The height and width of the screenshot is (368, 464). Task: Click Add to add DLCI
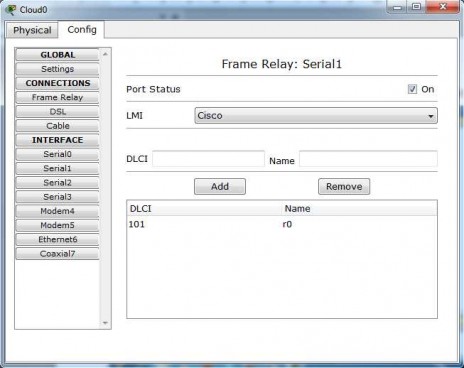click(220, 186)
